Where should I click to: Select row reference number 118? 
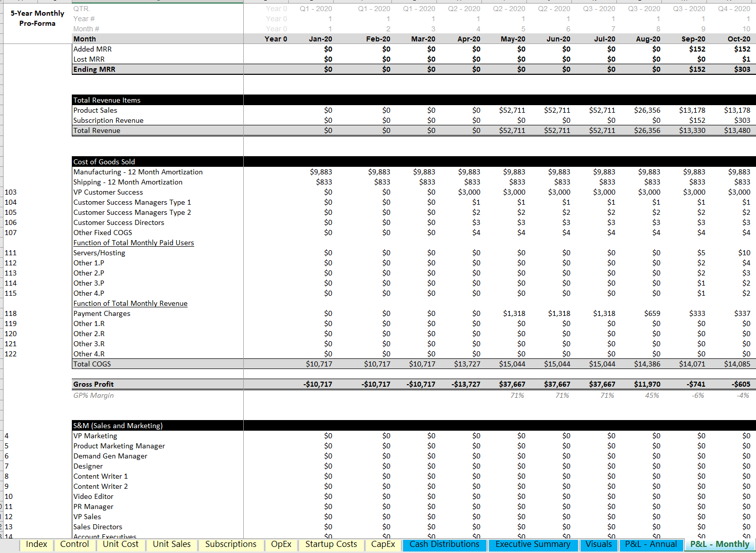[11, 313]
